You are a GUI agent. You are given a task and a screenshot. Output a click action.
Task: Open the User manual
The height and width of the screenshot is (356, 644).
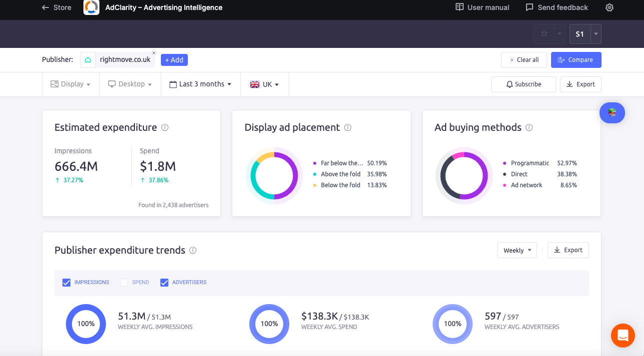pyautogui.click(x=482, y=7)
